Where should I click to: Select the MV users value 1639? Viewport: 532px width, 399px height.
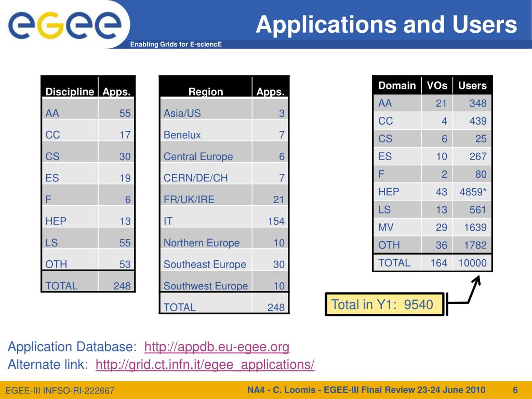[x=475, y=228]
